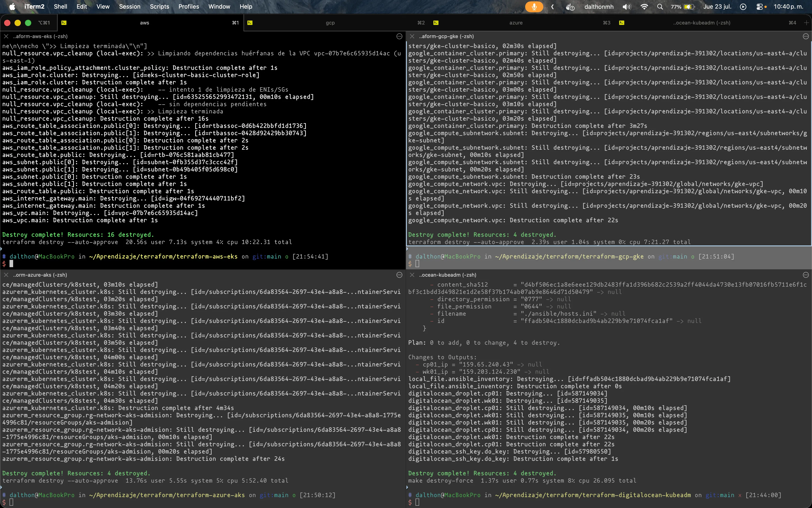Open the Apple menu

[x=12, y=7]
